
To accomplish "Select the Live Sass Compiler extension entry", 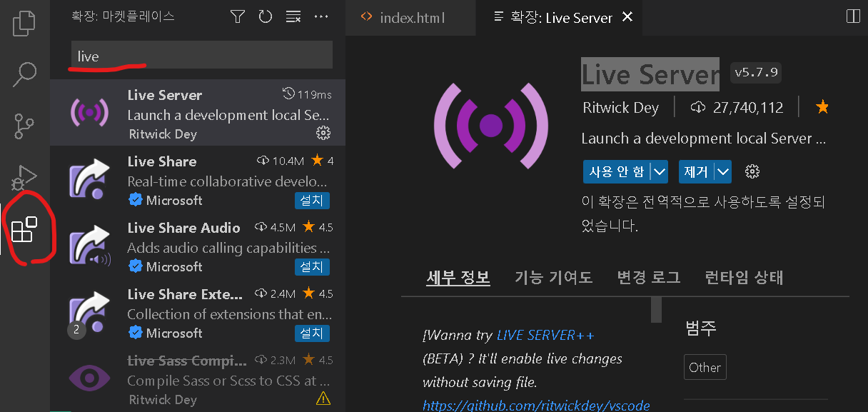I will pyautogui.click(x=198, y=378).
